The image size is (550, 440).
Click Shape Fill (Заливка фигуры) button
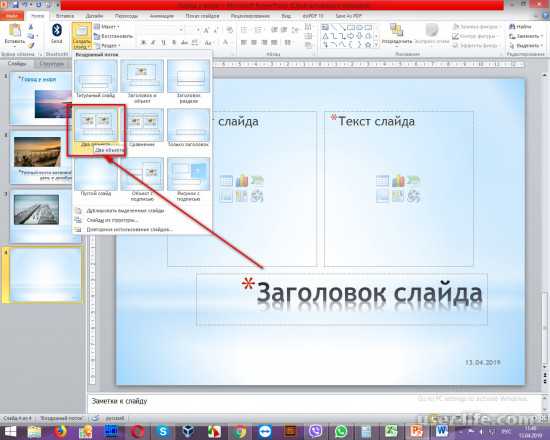pos(476,27)
